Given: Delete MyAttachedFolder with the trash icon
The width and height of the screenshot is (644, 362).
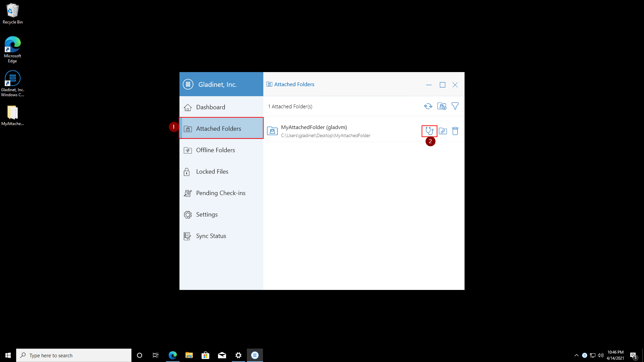Looking at the screenshot, I should (x=455, y=131).
